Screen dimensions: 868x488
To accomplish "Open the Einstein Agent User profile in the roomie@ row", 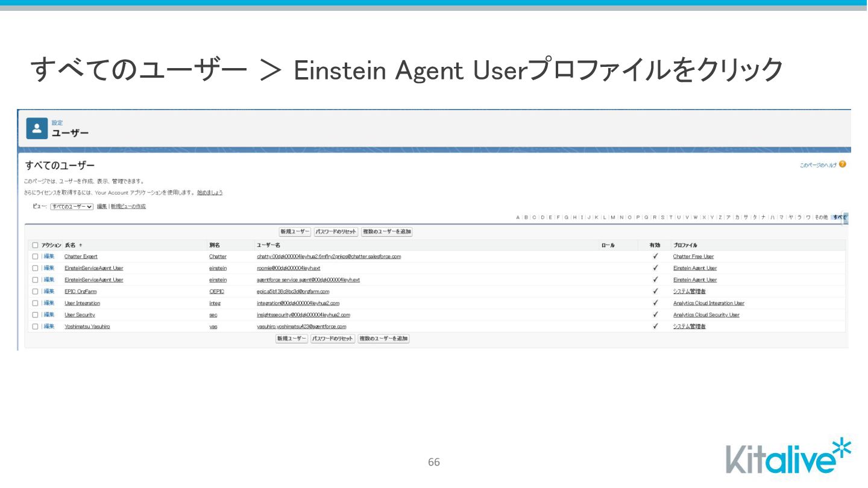I will tap(695, 268).
